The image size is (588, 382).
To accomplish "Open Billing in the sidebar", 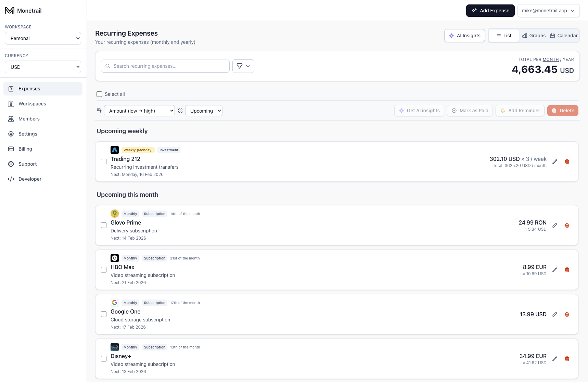I will point(25,149).
